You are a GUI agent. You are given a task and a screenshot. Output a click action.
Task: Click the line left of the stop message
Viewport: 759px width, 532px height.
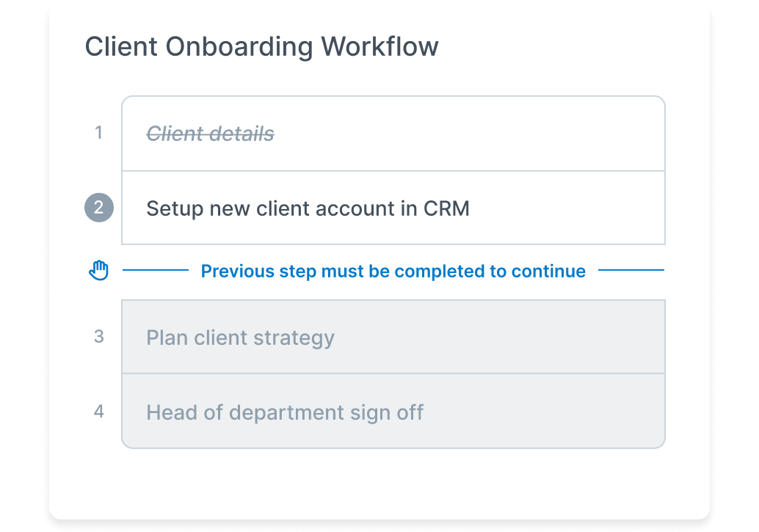[x=156, y=270]
